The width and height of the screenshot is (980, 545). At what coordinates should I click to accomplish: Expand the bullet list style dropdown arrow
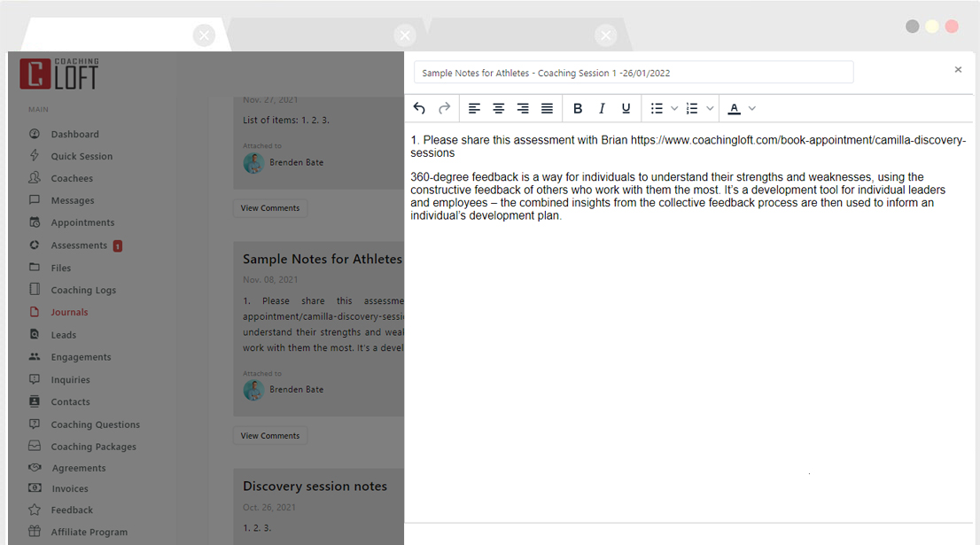coord(674,108)
